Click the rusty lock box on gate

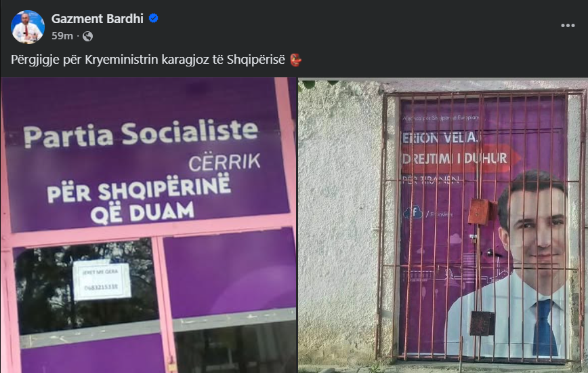tap(480, 212)
